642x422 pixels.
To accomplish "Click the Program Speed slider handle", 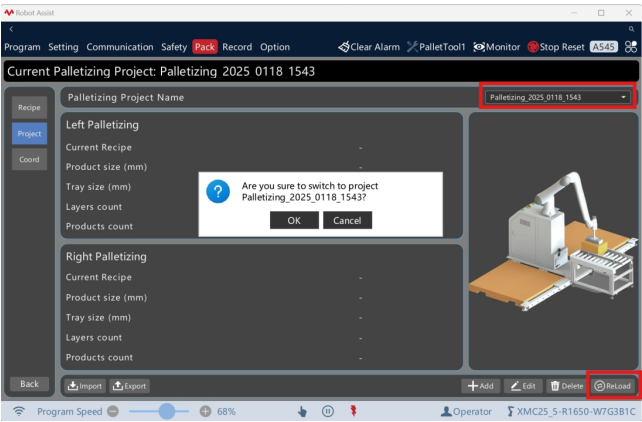I will pos(167,411).
